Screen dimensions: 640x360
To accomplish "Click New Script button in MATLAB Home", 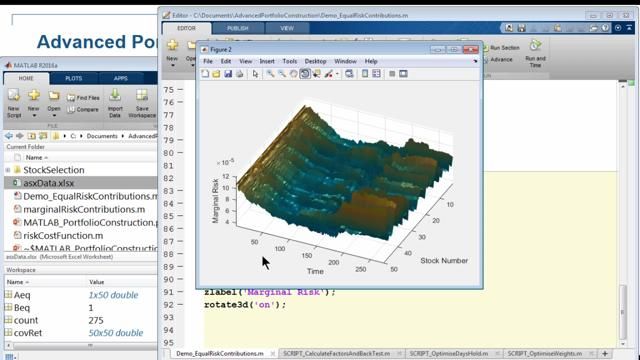I will (14, 104).
